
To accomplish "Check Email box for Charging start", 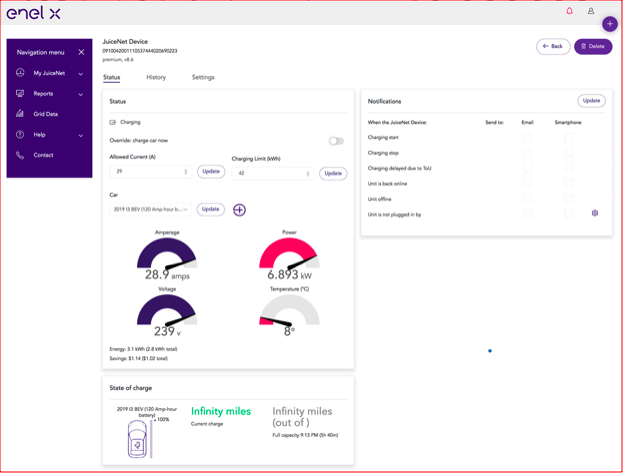I will pyautogui.click(x=527, y=137).
